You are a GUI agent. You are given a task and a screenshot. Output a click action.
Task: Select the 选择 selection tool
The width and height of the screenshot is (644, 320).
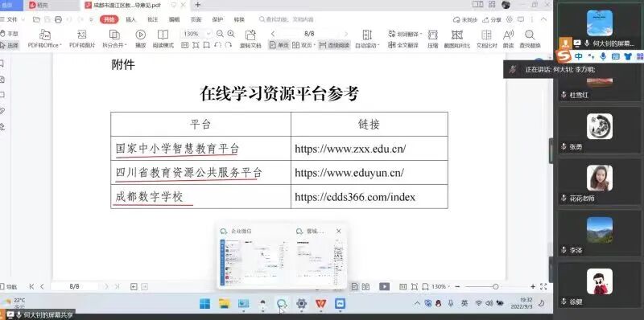(9, 45)
